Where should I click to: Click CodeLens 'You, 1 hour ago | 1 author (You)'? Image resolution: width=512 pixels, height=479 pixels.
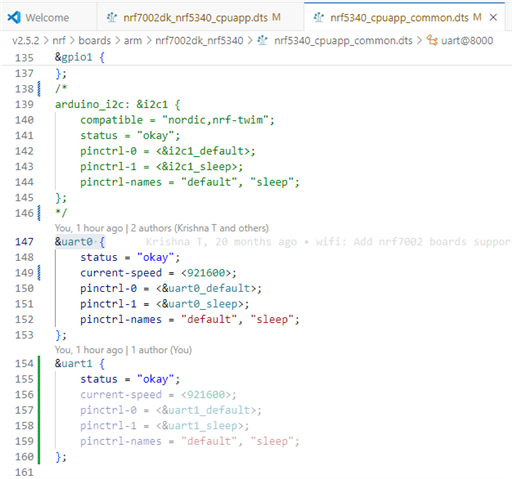[x=123, y=350]
